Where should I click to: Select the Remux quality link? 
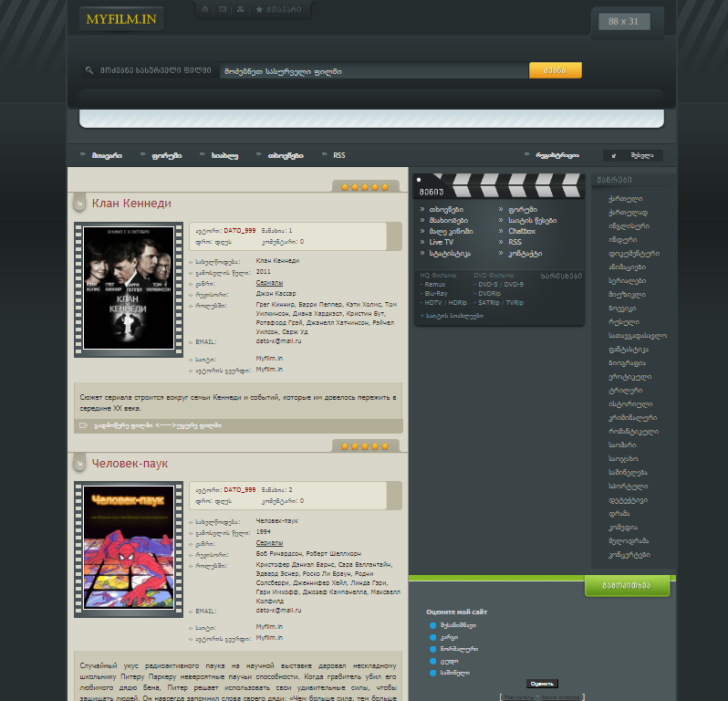434,284
